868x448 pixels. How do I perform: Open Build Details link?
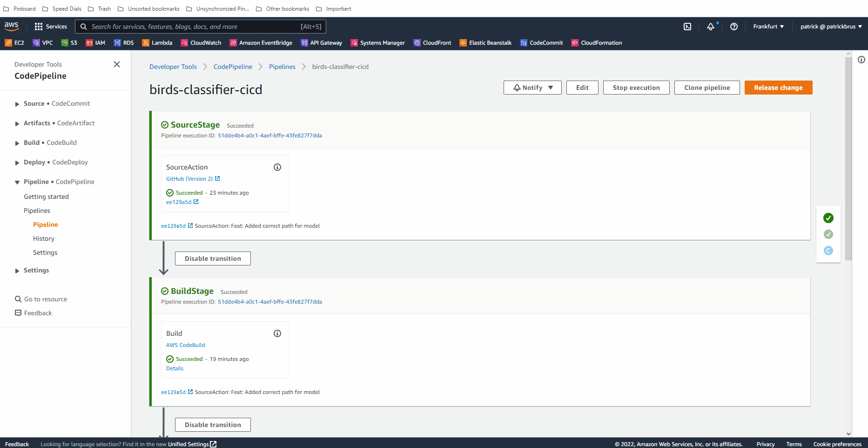[x=175, y=368]
